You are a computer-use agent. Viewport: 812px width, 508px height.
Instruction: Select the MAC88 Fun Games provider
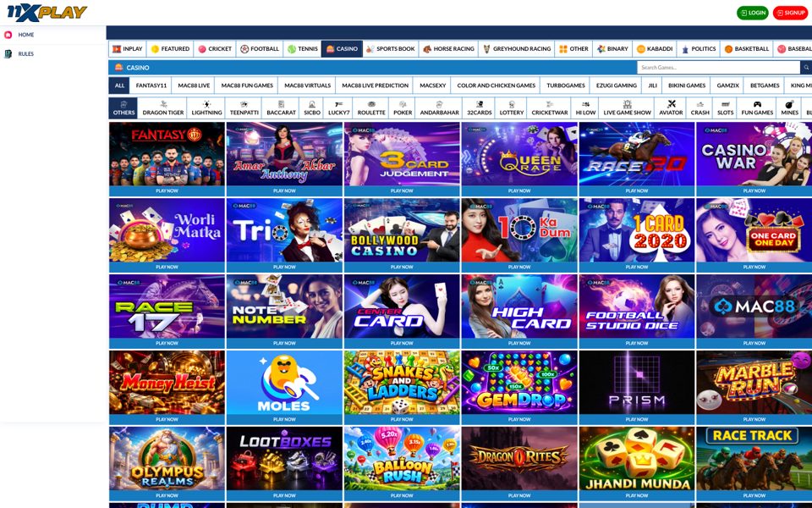tap(247, 86)
